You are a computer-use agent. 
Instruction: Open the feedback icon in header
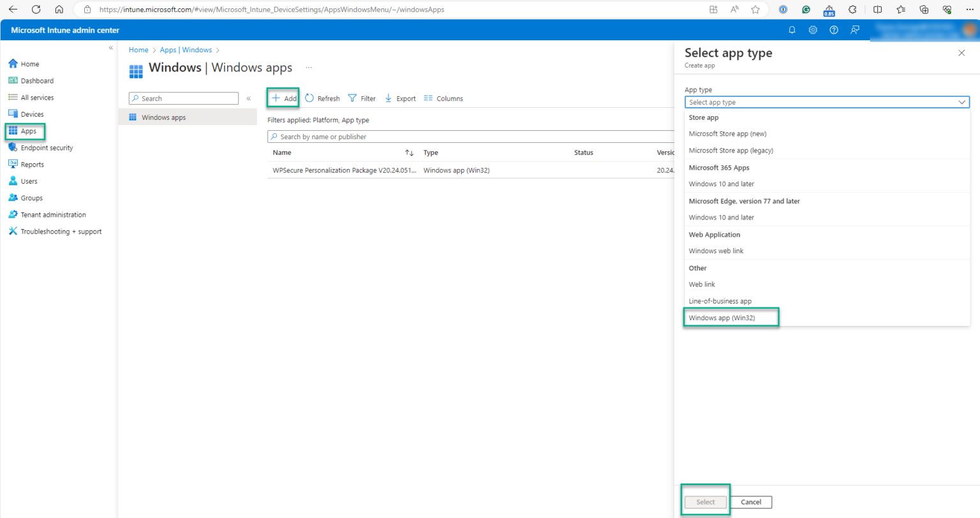(854, 30)
